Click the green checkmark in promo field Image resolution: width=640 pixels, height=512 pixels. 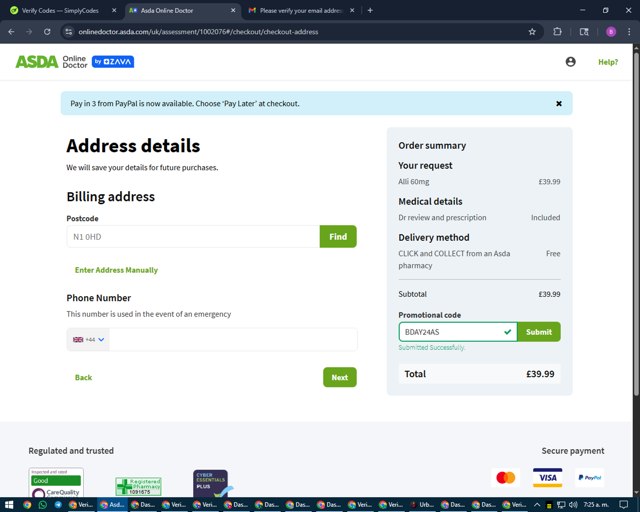(x=507, y=332)
